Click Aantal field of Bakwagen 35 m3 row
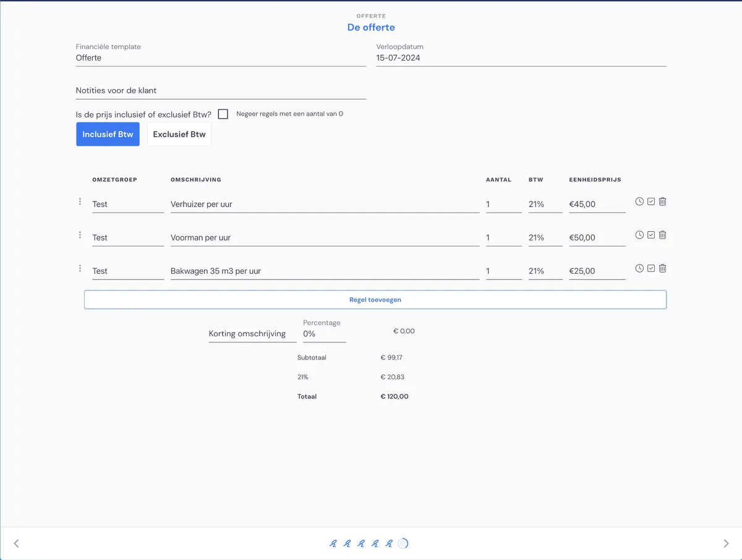 504,271
